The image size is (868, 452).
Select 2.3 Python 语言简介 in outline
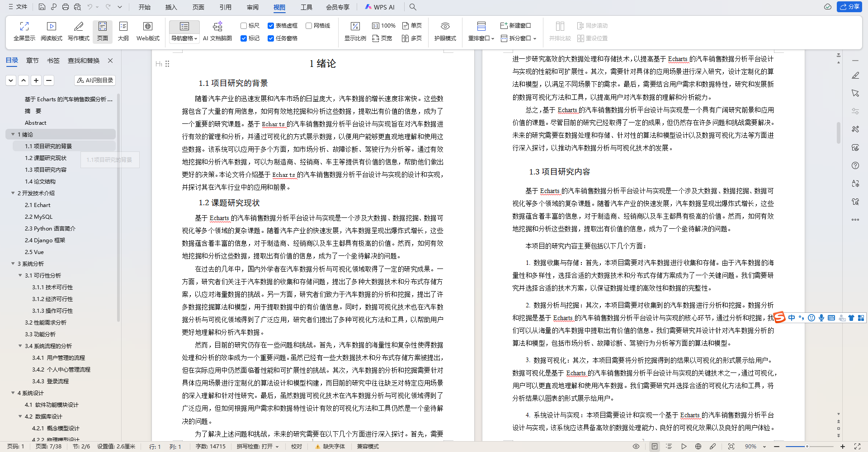point(50,228)
